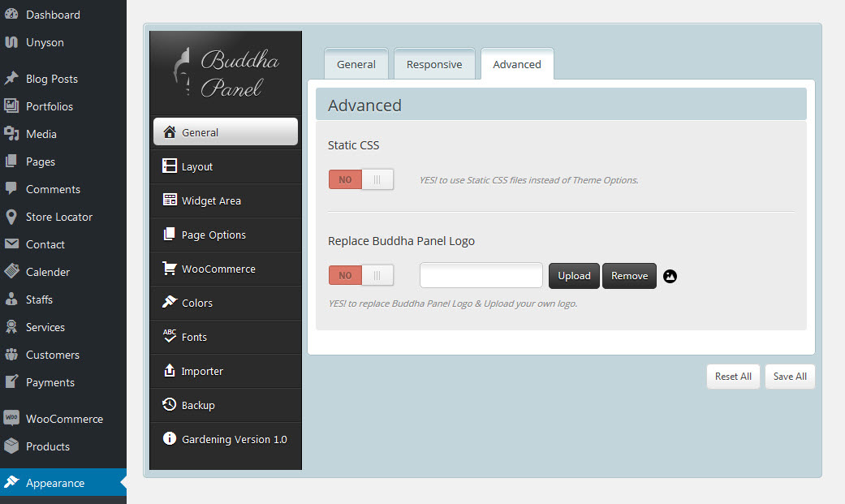Select the Advanced tab
845x504 pixels.
point(517,64)
